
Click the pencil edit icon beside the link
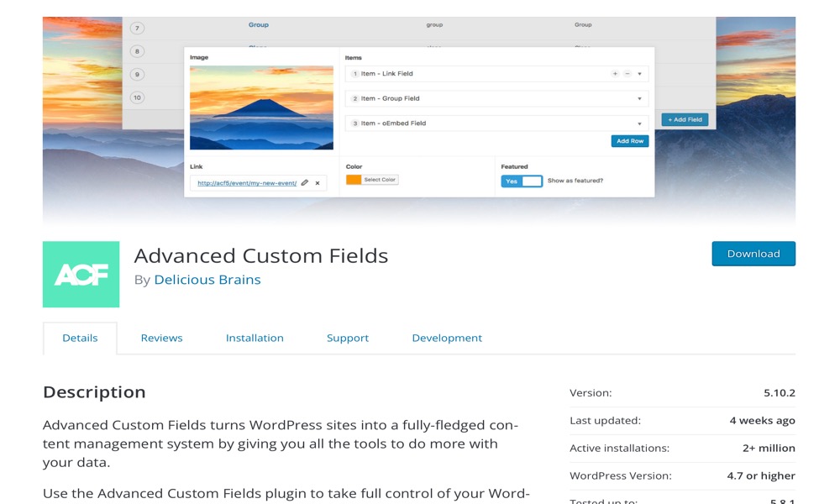coord(305,182)
